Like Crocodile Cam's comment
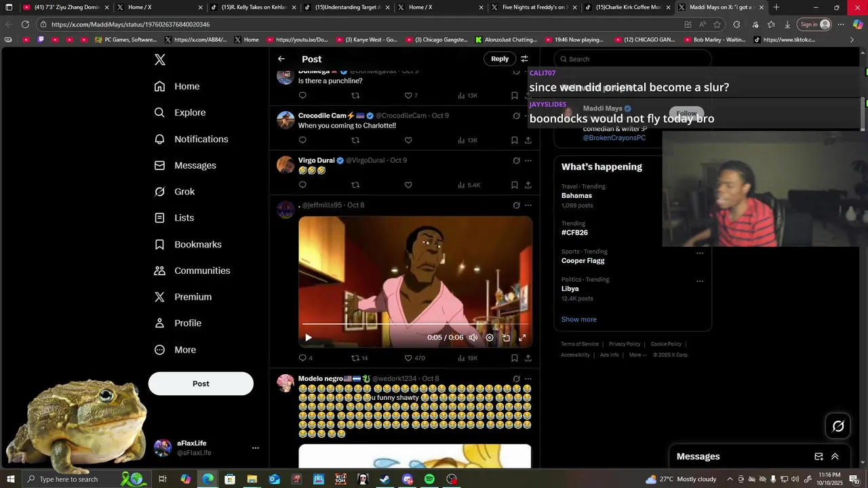868x488 pixels. coord(408,140)
